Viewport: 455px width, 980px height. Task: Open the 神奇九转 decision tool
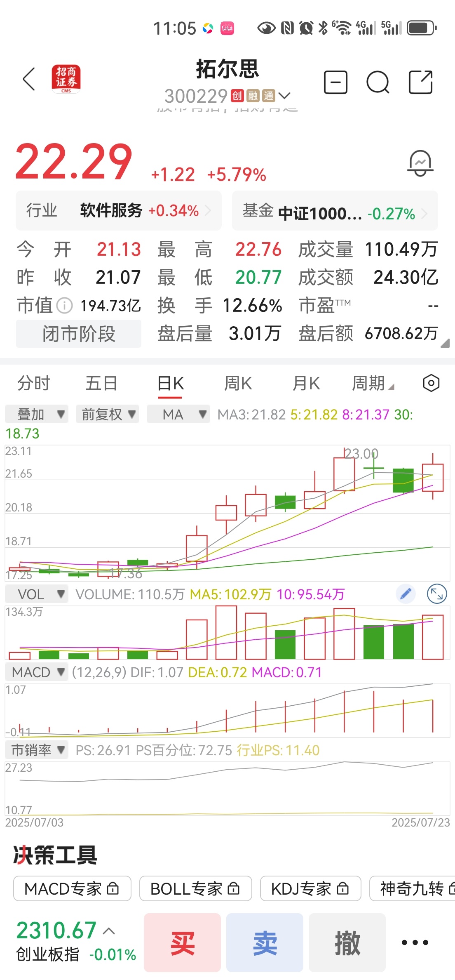click(x=412, y=888)
